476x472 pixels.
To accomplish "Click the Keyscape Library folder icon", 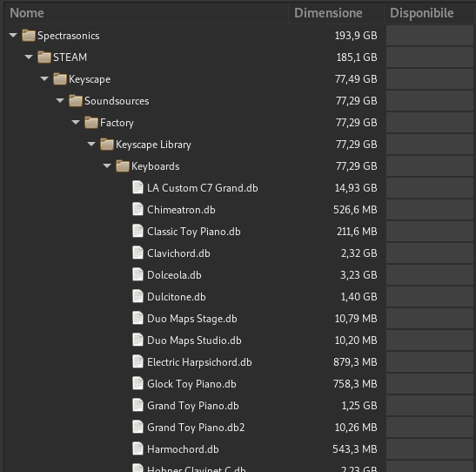I will coord(107,145).
